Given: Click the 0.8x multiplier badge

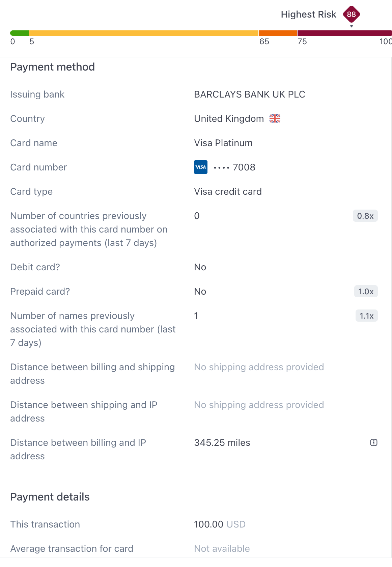Looking at the screenshot, I should [365, 216].
